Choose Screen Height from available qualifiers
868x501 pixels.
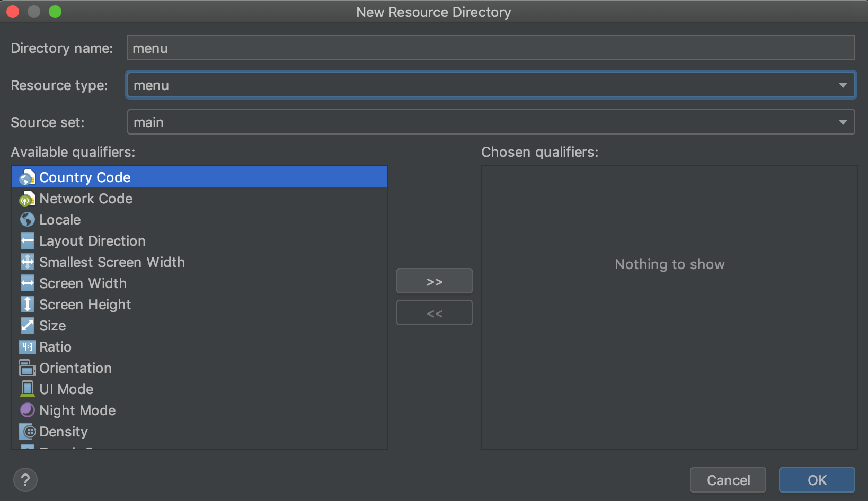tap(85, 305)
